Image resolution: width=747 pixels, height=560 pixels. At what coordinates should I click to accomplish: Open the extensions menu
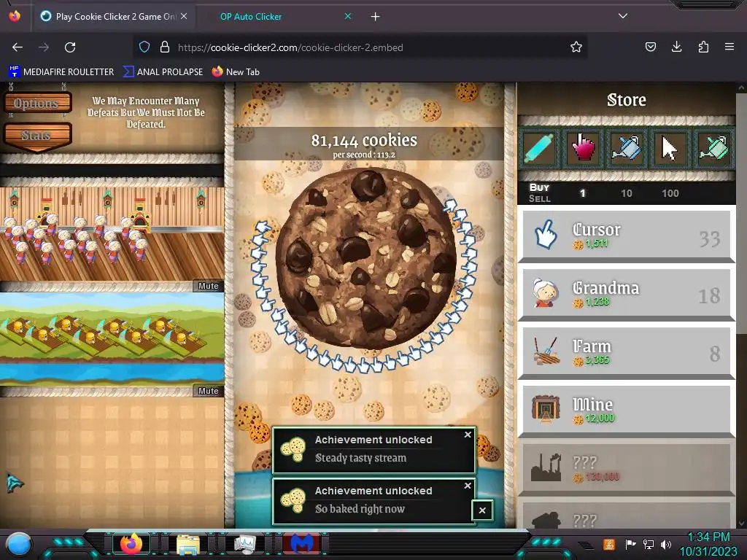pos(703,47)
